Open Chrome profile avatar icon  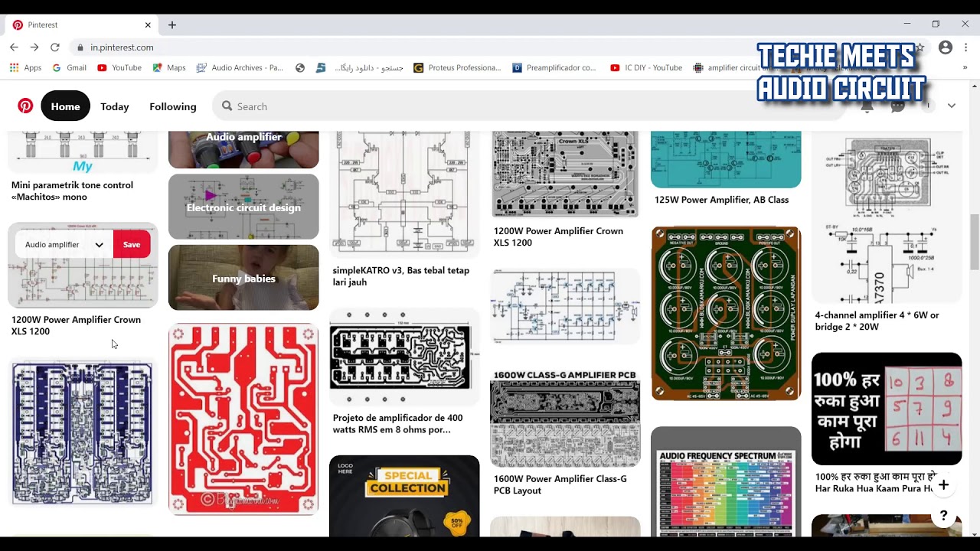(x=946, y=47)
